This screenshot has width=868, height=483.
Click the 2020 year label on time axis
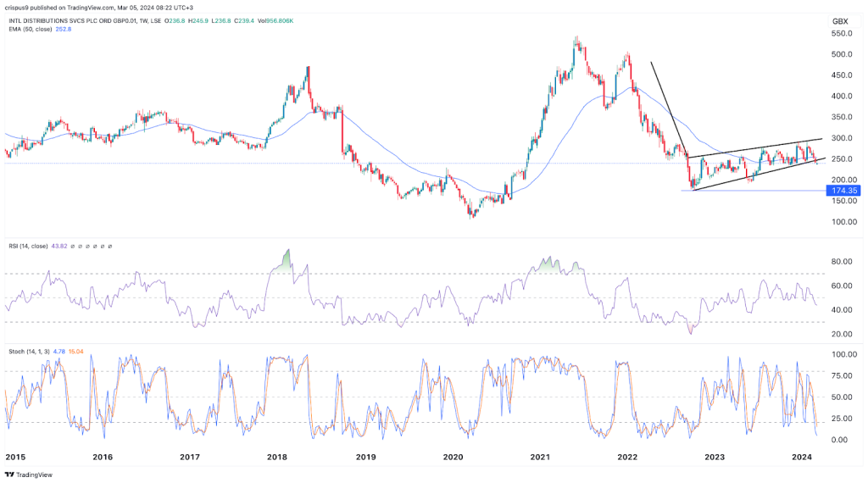pyautogui.click(x=453, y=457)
